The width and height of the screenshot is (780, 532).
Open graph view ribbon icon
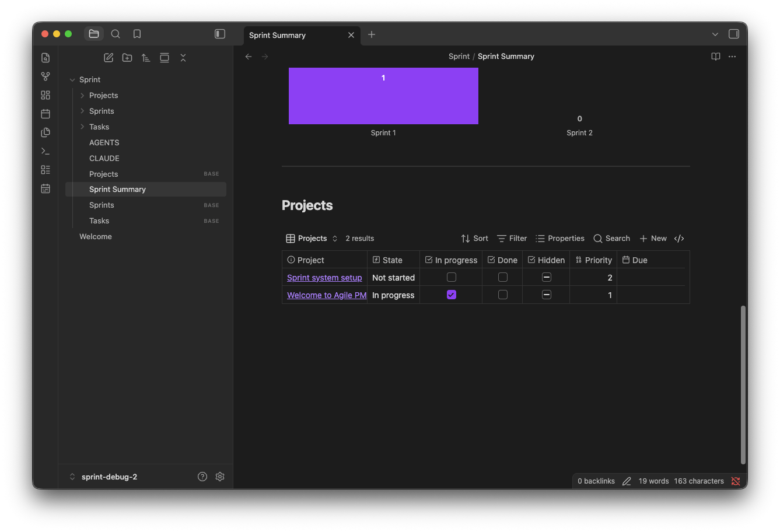(x=46, y=76)
